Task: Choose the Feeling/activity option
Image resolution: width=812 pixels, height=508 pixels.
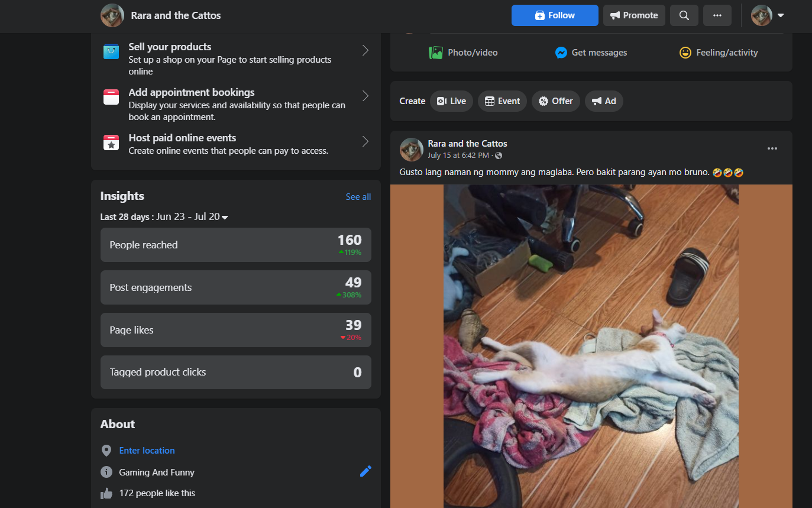Action: point(719,53)
